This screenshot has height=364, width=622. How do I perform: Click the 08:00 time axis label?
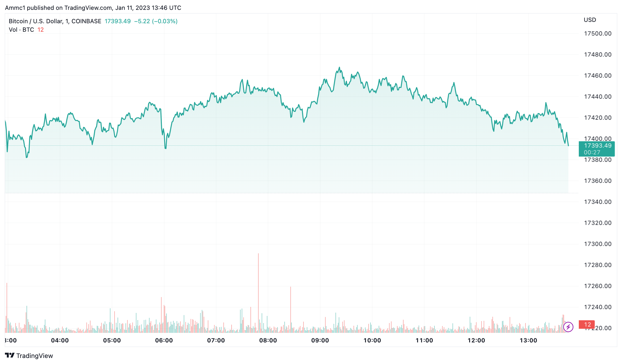point(268,340)
